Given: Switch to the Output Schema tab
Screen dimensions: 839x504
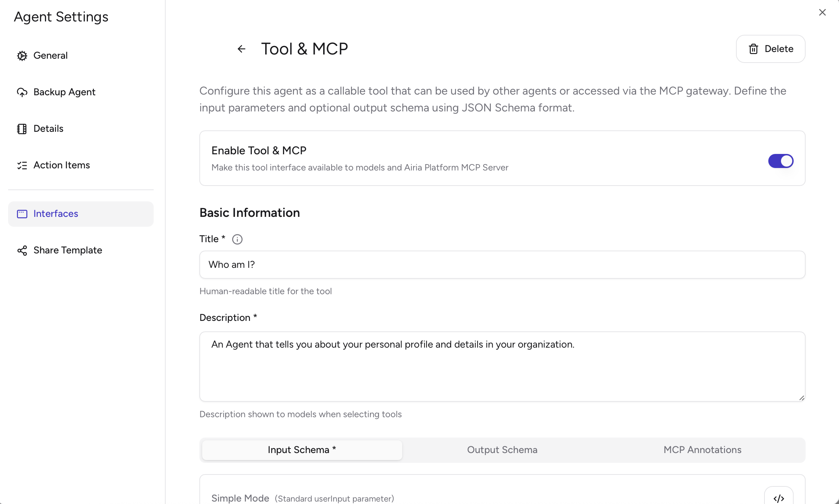Looking at the screenshot, I should point(502,450).
